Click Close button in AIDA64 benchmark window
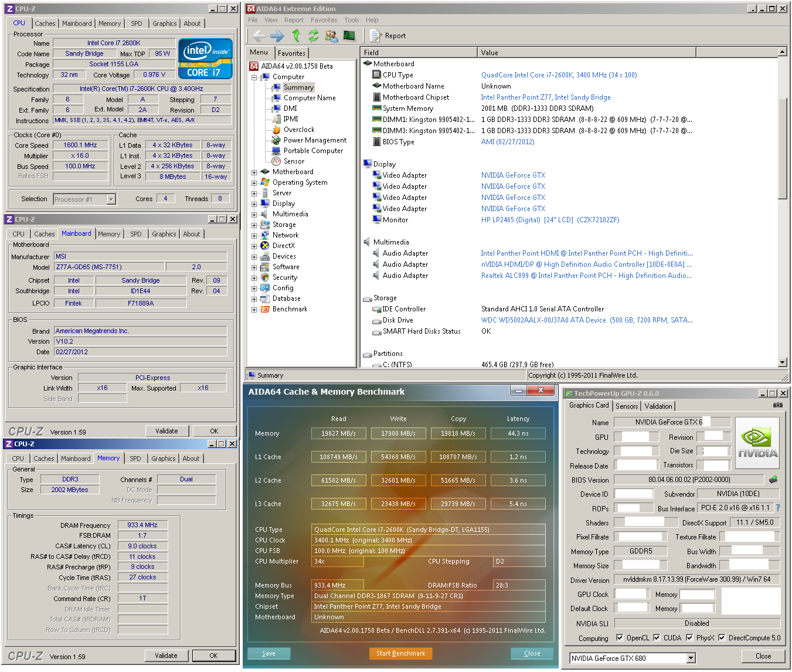This screenshot has height=672, width=792. click(532, 653)
